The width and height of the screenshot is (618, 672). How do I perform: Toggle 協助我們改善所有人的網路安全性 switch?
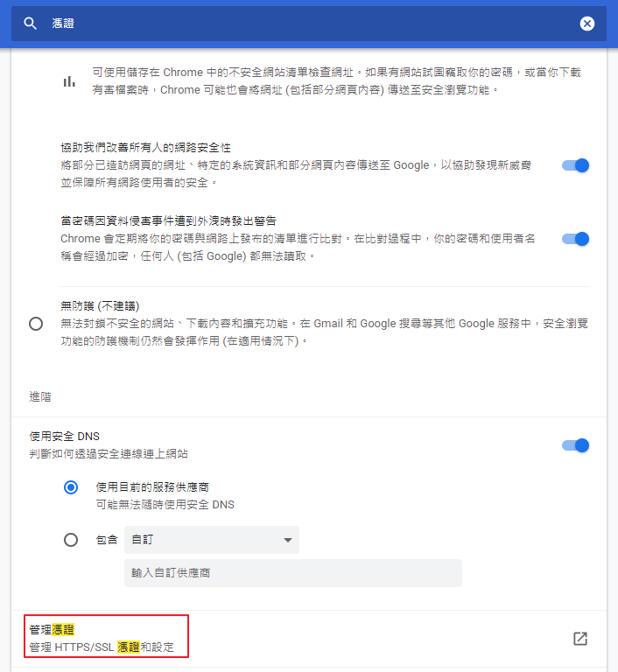click(x=575, y=165)
